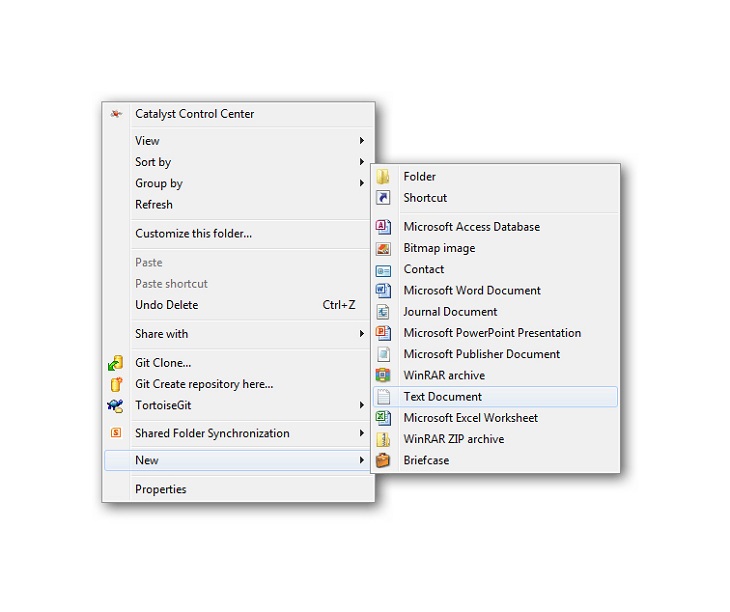The height and width of the screenshot is (612, 730).
Task: Expand the Share with submenu arrow
Action: (362, 334)
